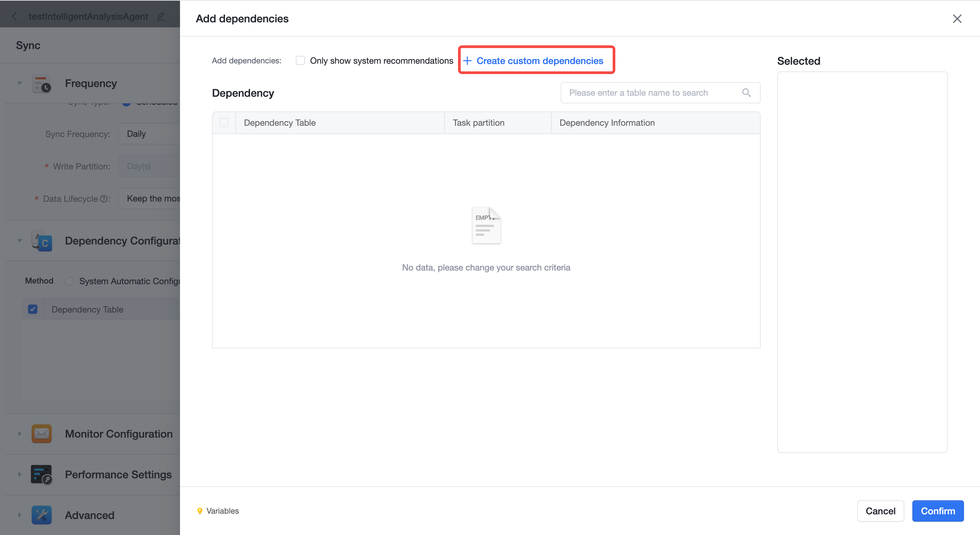Click the yellow Variables lightbulb icon

(x=200, y=511)
